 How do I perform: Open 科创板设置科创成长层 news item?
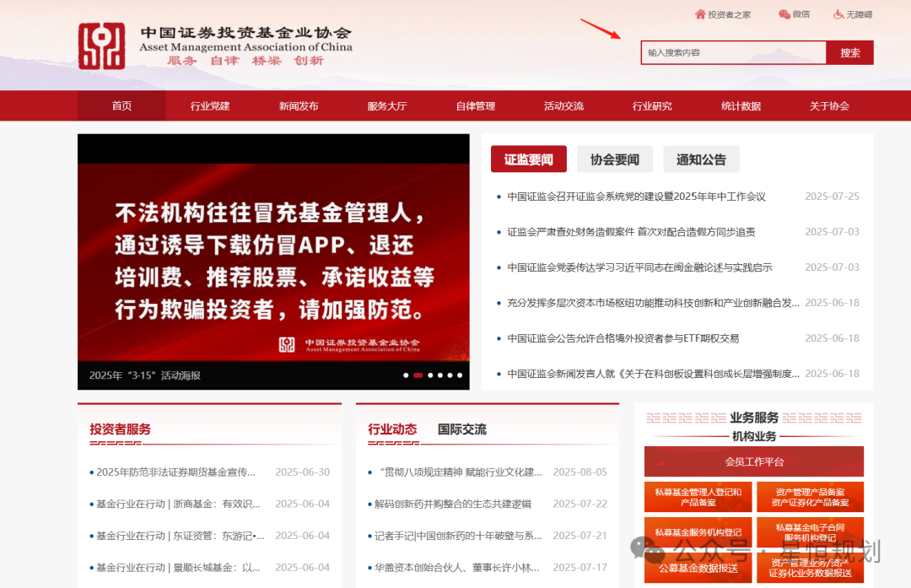click(653, 374)
